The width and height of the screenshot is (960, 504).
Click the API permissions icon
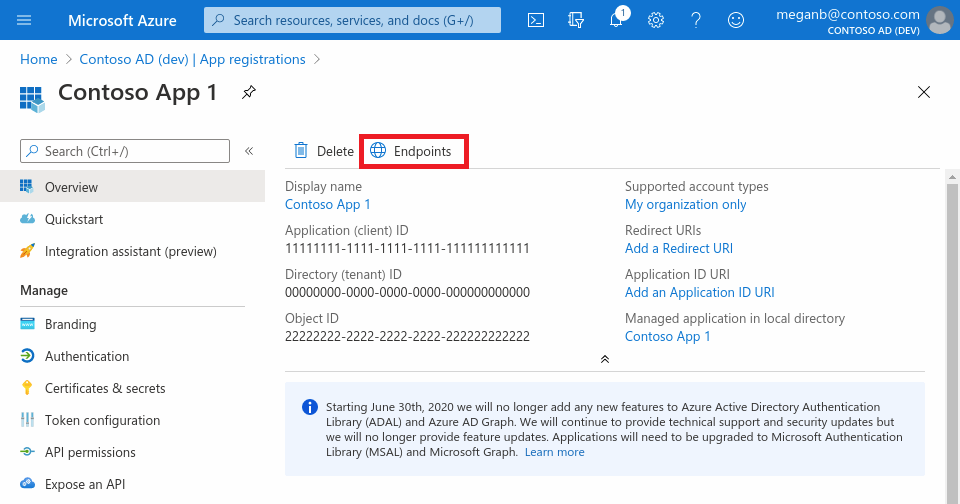(x=28, y=451)
